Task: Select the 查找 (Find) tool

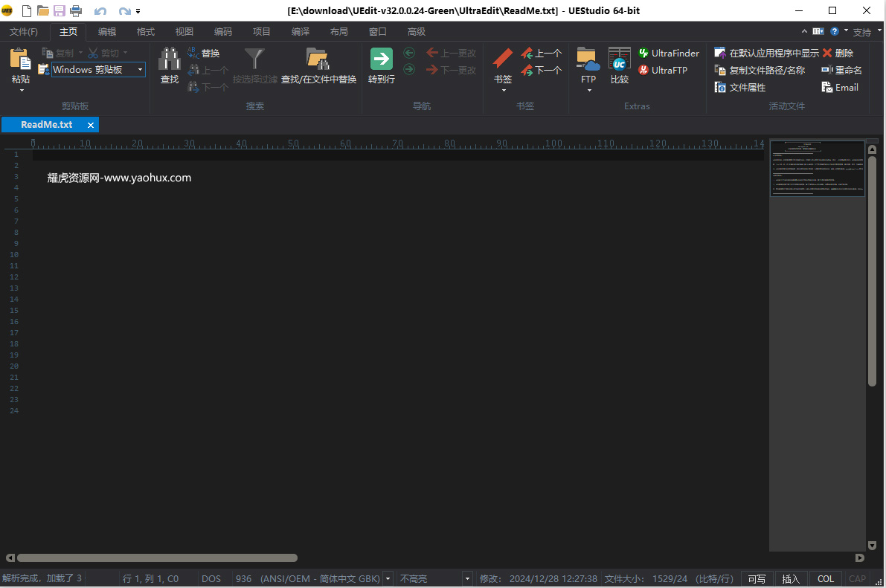Action: (169, 67)
